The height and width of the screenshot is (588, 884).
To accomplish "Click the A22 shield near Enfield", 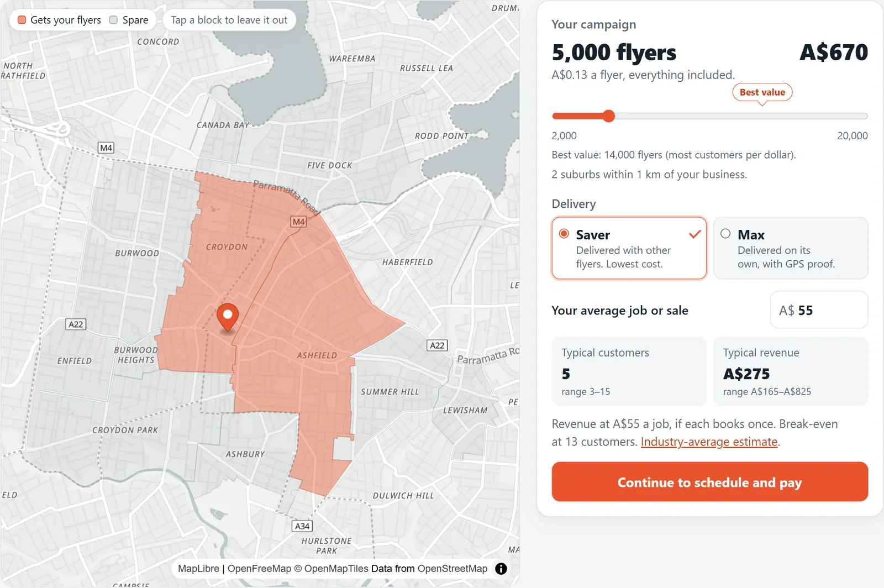I will click(76, 324).
